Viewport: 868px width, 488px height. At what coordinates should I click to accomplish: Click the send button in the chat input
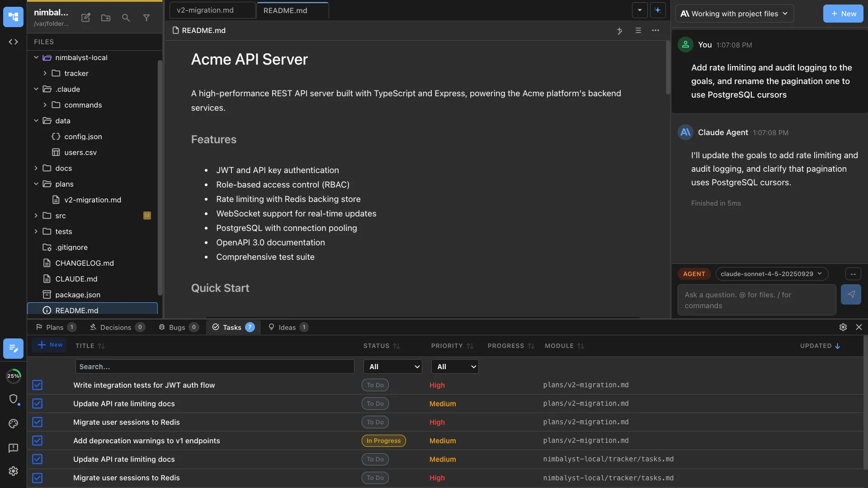[851, 295]
